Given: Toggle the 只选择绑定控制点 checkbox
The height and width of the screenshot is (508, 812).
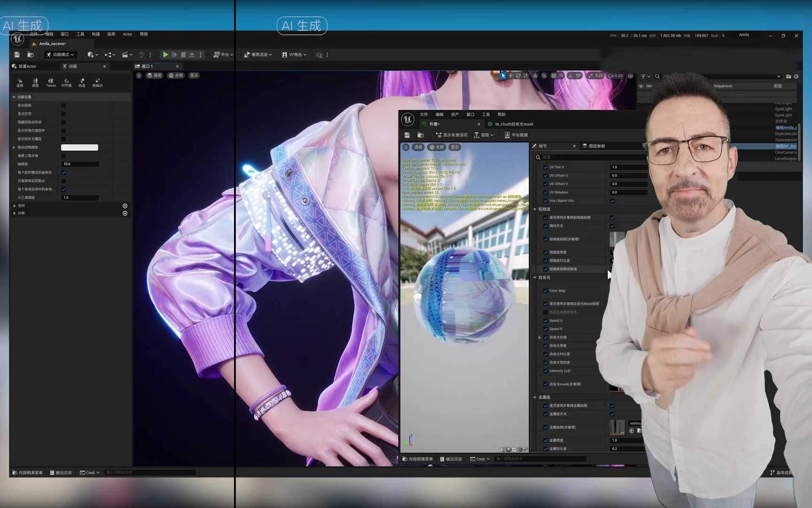Looking at the screenshot, I should [63, 181].
